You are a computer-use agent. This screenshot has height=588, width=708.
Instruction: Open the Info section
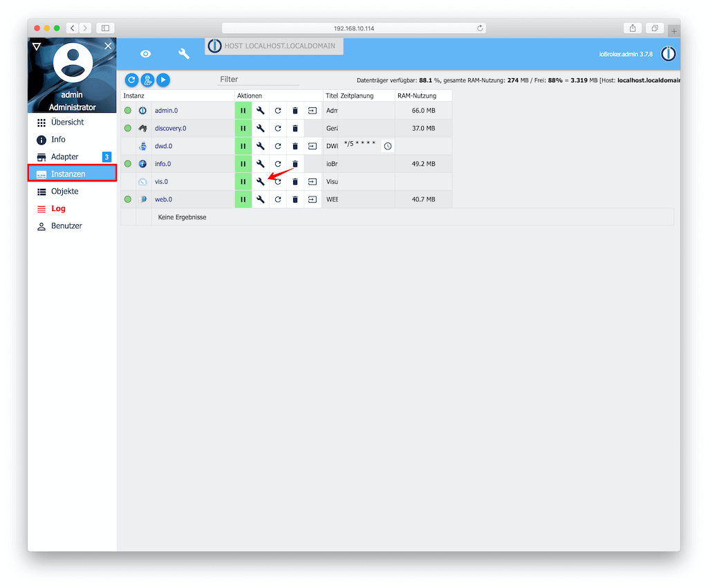pos(72,140)
